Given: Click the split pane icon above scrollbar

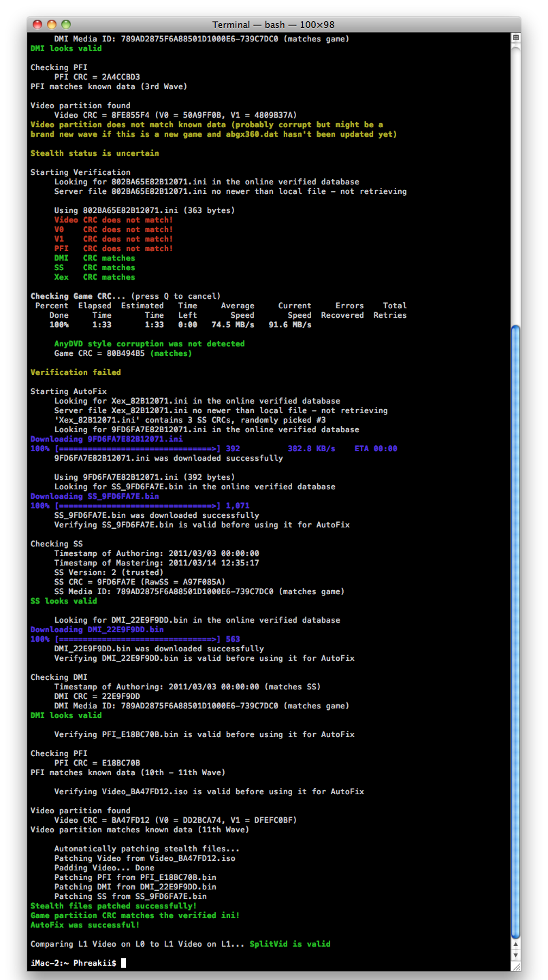Looking at the screenshot, I should click(x=515, y=37).
